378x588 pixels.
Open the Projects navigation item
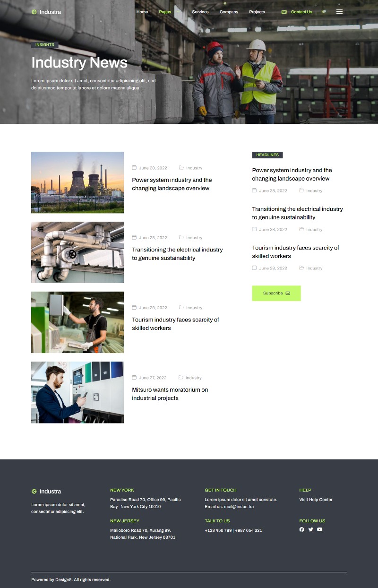[257, 12]
